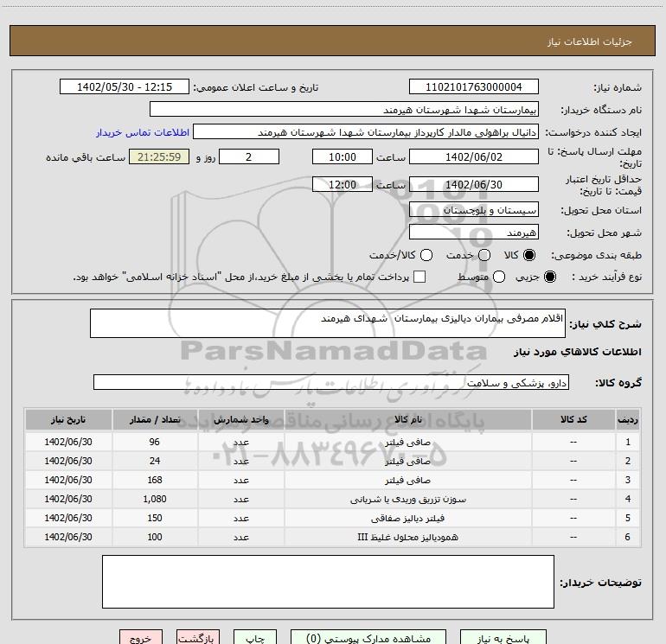Click the اطلاعات کالاهای مورد نیاز heading
This screenshot has width=666, height=644.
tap(578, 352)
